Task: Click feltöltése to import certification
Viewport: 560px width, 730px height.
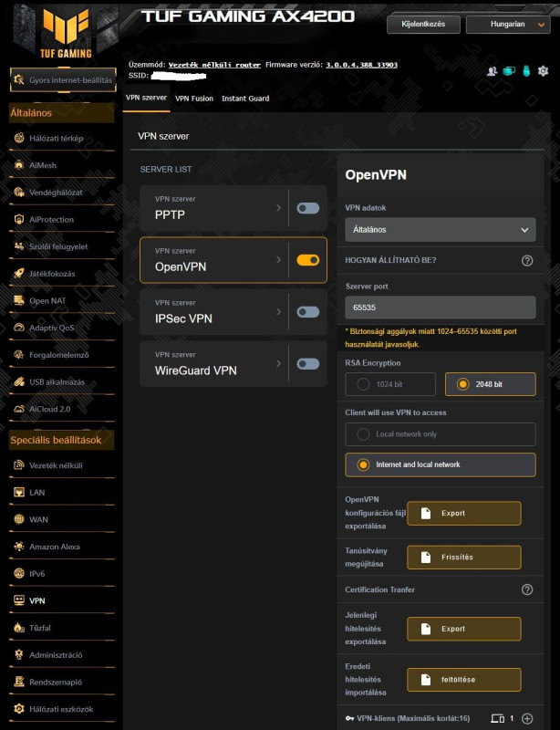Action: coord(464,680)
